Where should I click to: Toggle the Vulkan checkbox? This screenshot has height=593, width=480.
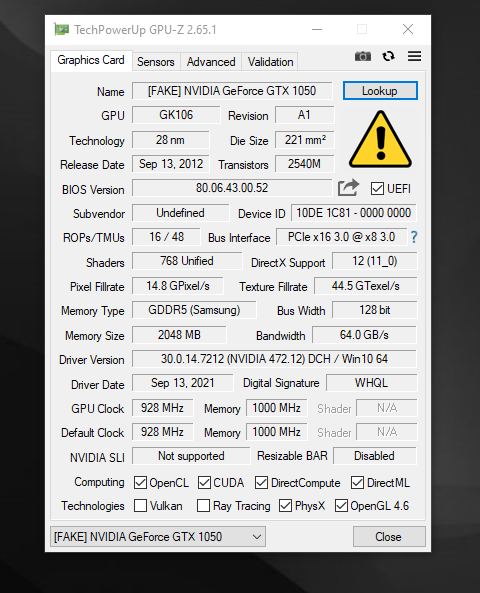coord(140,506)
